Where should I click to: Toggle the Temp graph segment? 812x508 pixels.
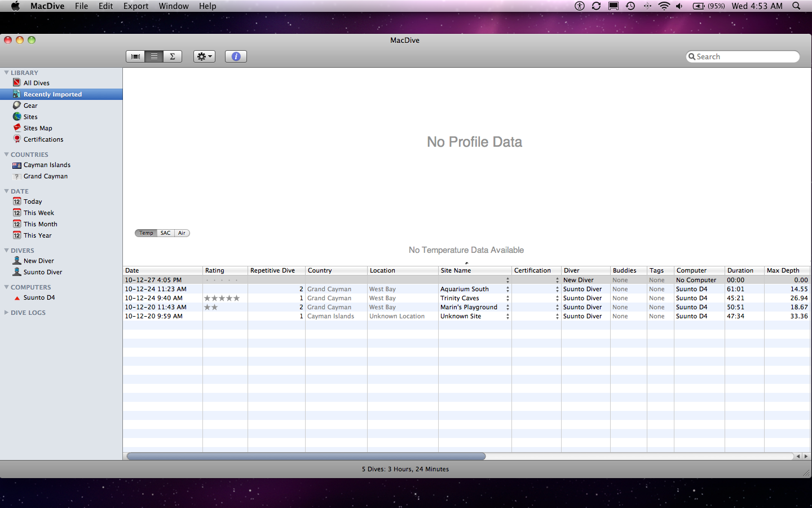tap(146, 233)
